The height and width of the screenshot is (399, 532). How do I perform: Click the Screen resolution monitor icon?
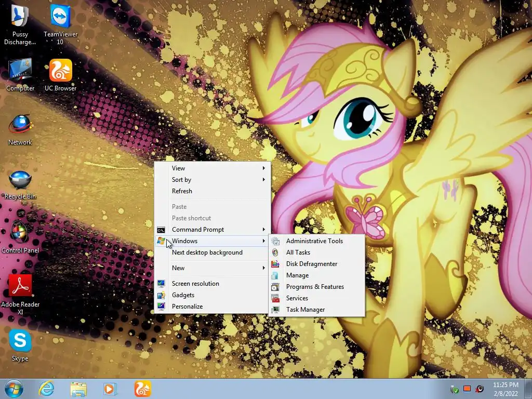(x=161, y=284)
